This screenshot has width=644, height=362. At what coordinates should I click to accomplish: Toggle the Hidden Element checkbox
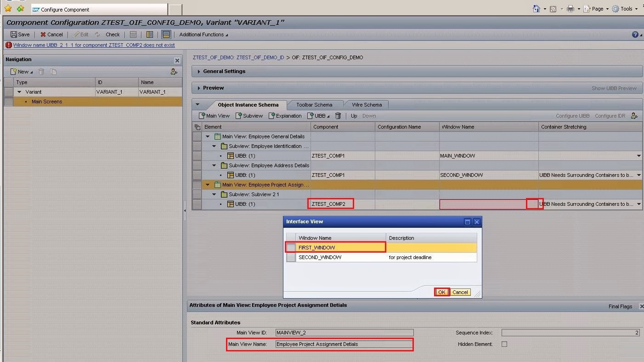pyautogui.click(x=504, y=344)
